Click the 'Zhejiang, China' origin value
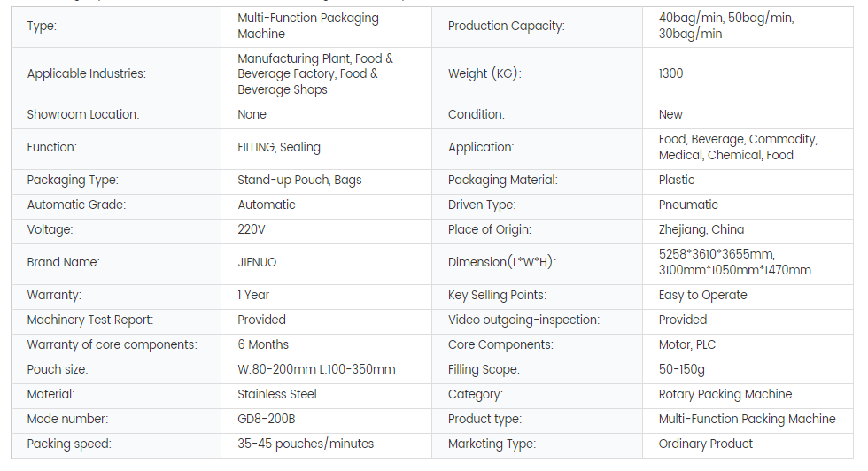 [701, 229]
